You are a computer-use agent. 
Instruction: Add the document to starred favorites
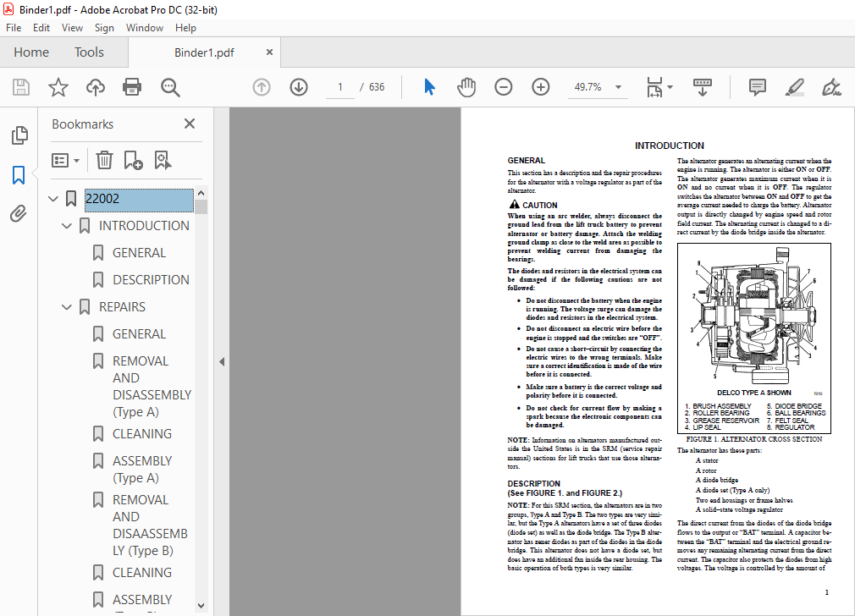coord(58,87)
